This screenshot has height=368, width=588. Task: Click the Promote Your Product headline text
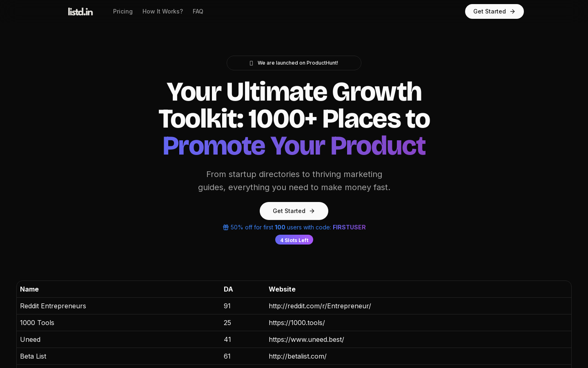(294, 146)
